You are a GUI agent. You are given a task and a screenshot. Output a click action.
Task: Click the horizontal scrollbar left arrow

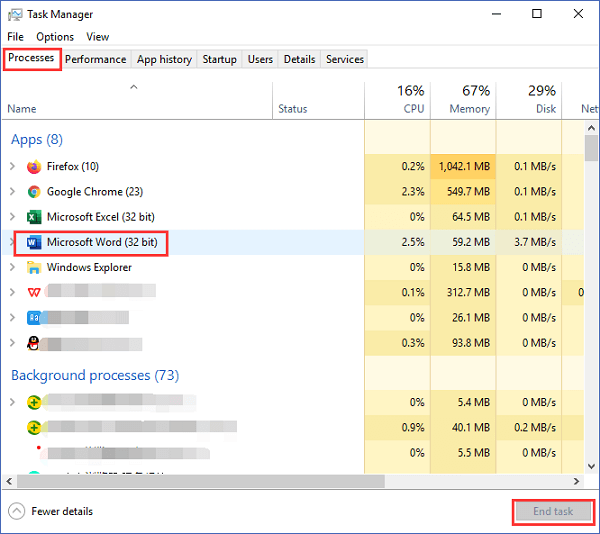click(x=9, y=481)
